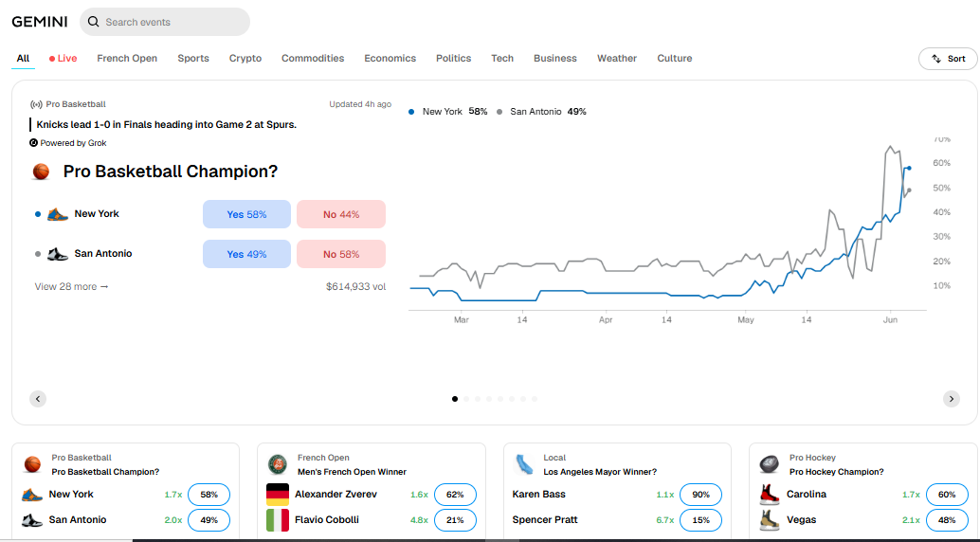Click Updated 4h ago timestamp
This screenshot has width=980, height=542.
(x=360, y=104)
